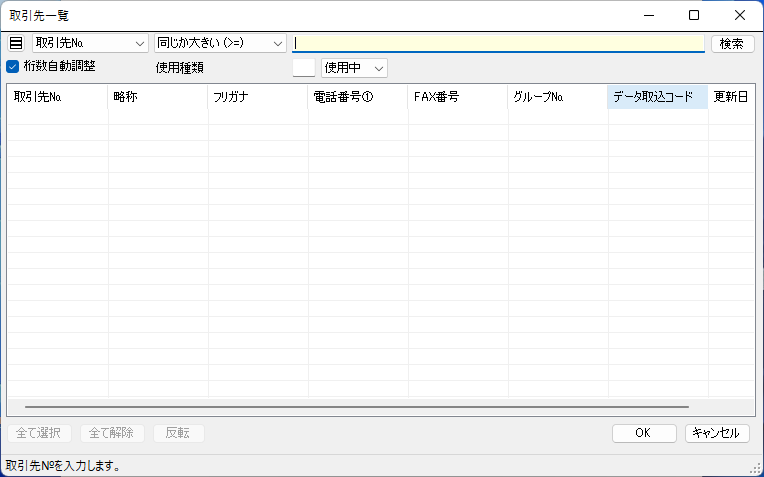Maximize the 取引先一覧 window

click(694, 16)
